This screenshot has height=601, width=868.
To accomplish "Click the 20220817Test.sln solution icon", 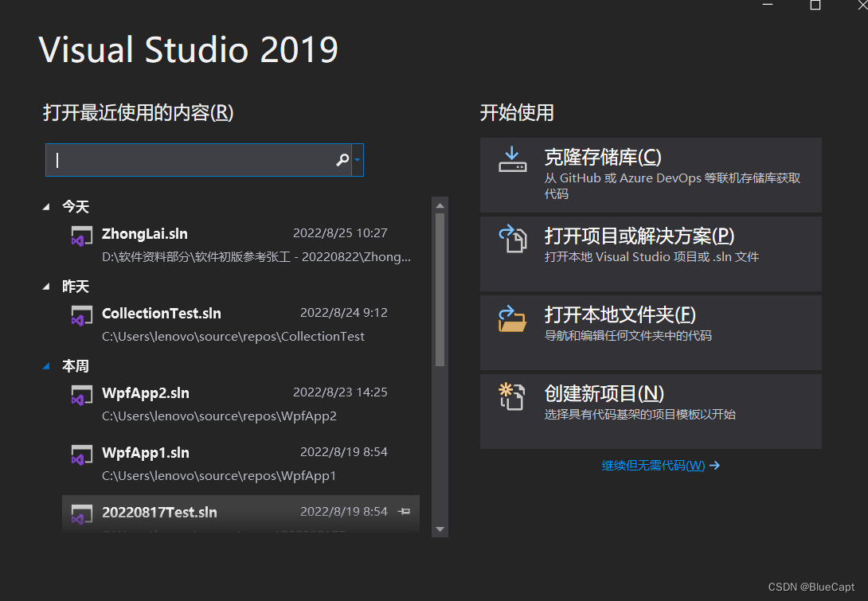I will coord(81,514).
